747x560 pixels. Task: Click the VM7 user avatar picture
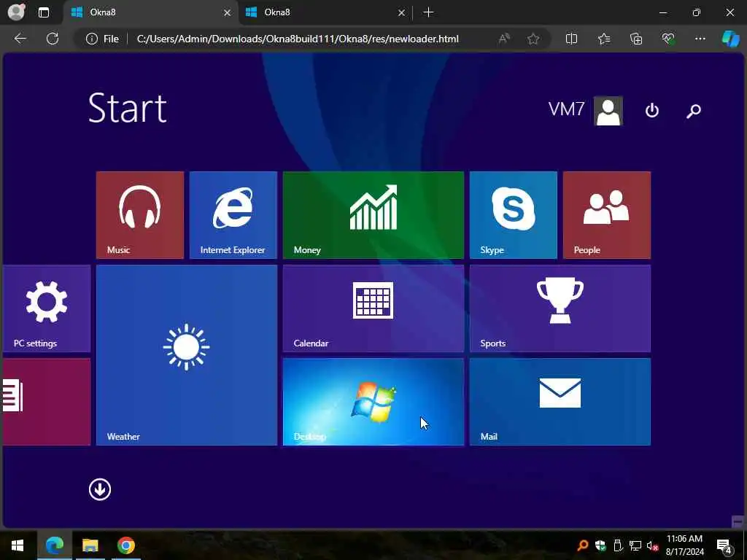click(608, 111)
